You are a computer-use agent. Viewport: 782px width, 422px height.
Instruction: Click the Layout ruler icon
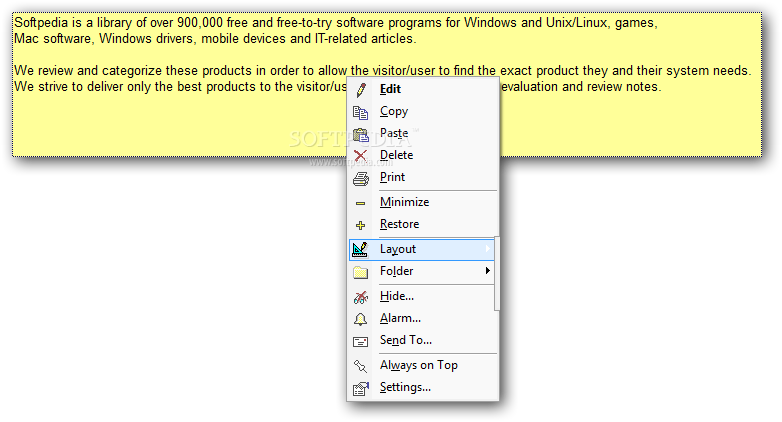[360, 249]
